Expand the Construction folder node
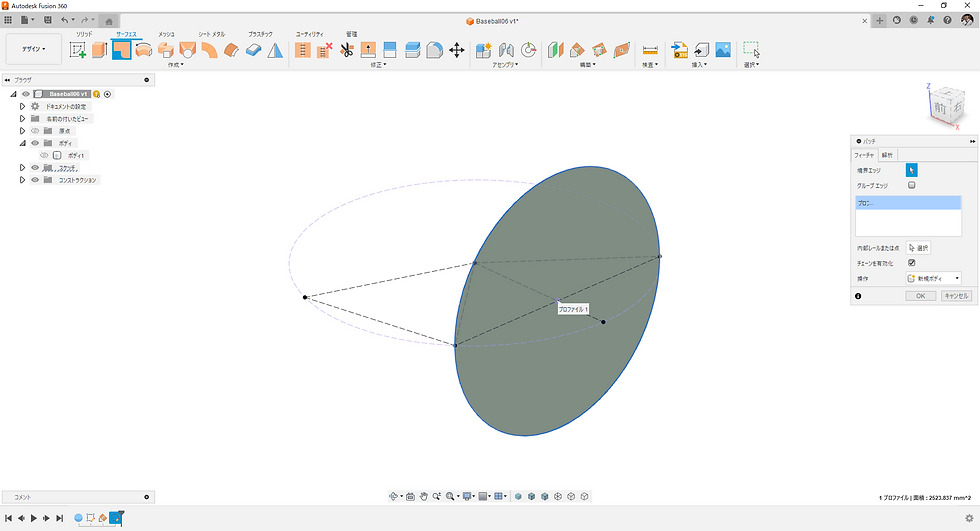The image size is (980, 531). pos(22,180)
